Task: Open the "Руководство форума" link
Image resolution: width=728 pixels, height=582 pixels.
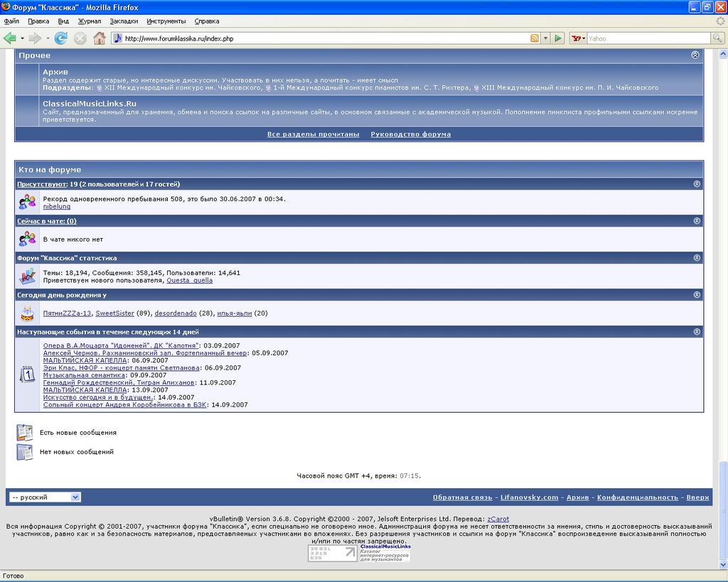Action: [x=410, y=134]
